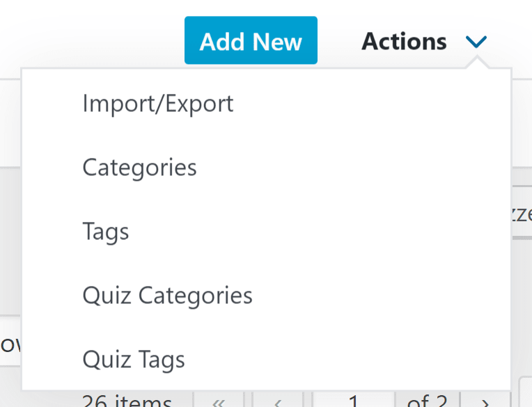Select Quiz Tags in the dropdown
This screenshot has width=532, height=407.
coord(134,360)
